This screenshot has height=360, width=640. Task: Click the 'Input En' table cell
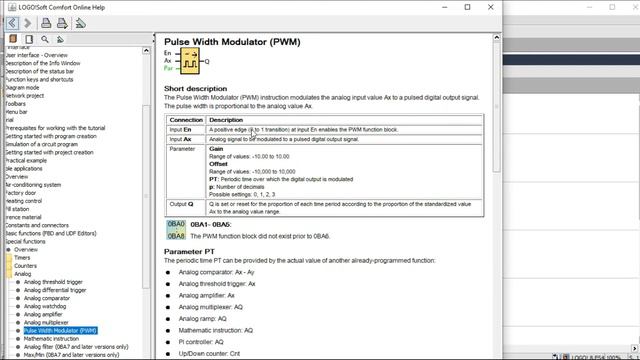[x=186, y=130]
